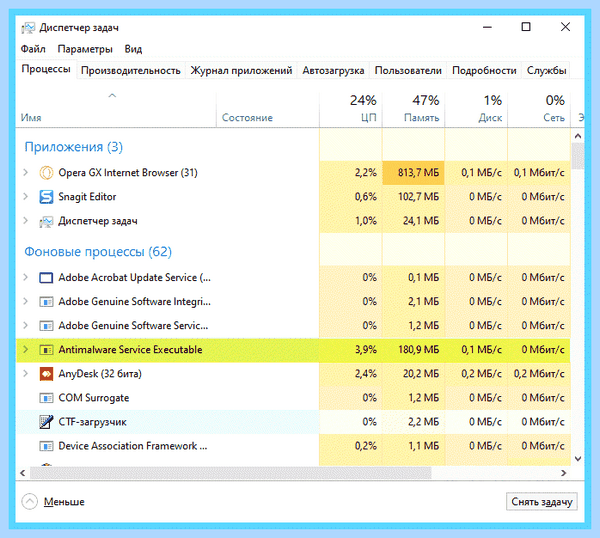
Task: Open the Параметры menu
Action: coord(85,49)
